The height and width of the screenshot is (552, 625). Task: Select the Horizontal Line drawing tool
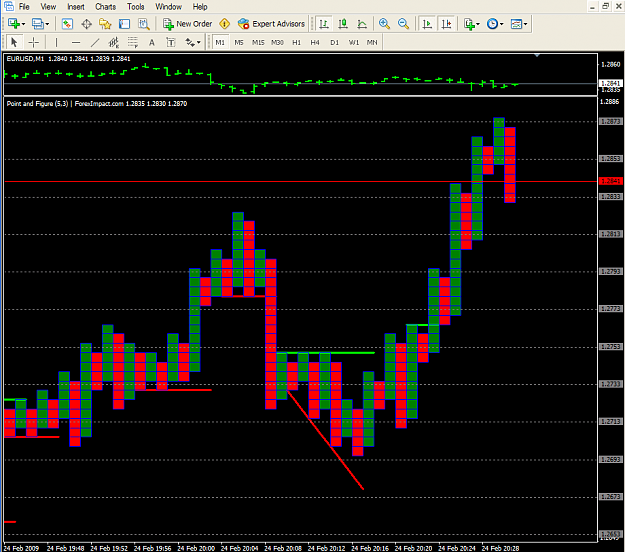pyautogui.click(x=76, y=42)
